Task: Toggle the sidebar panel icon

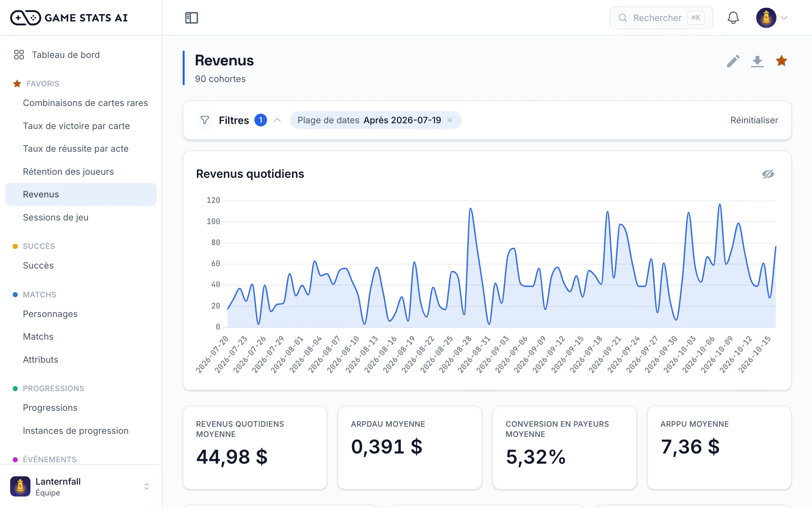Action: [x=191, y=18]
